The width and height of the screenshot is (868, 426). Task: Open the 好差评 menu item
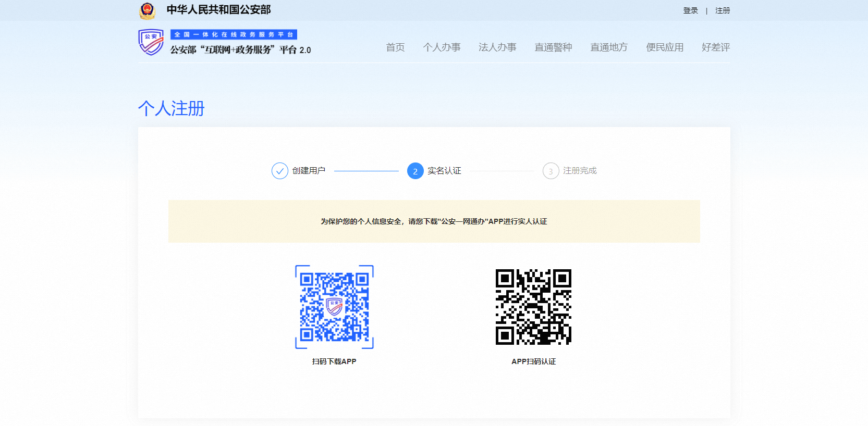716,47
